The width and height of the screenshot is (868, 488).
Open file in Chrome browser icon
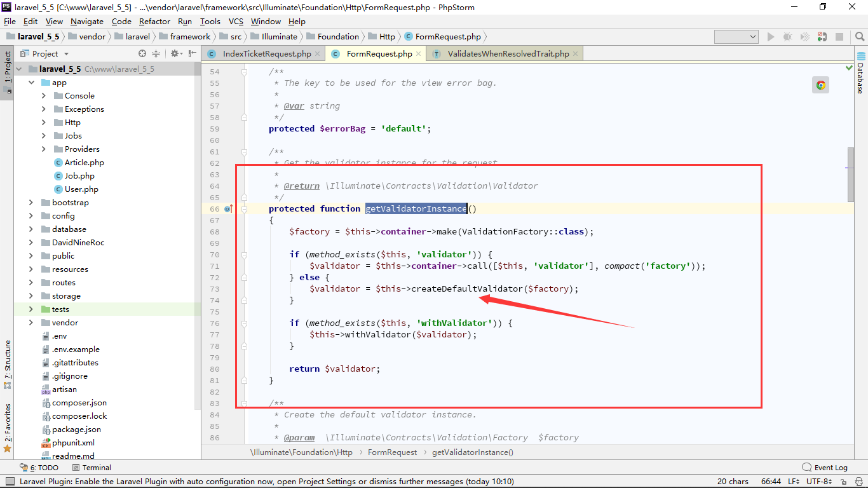pos(821,85)
